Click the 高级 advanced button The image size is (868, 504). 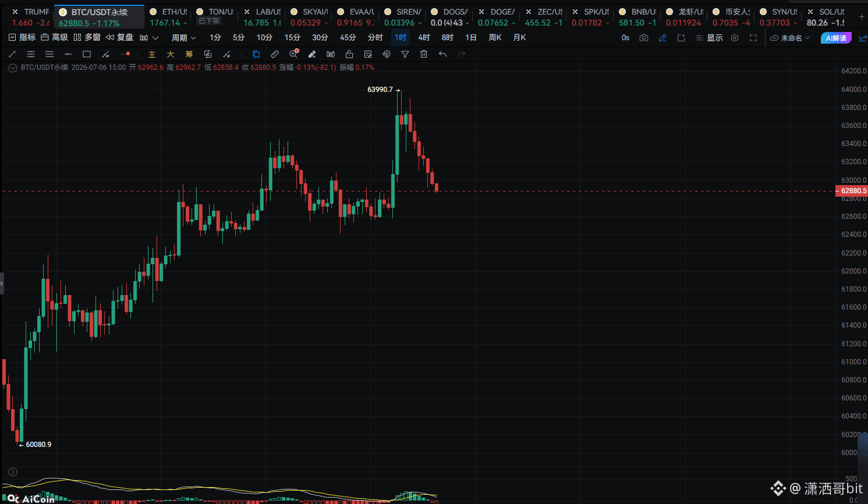[54, 38]
